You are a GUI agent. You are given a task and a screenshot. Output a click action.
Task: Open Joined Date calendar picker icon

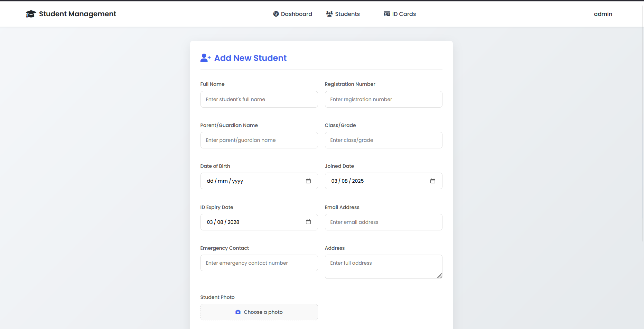(x=432, y=181)
